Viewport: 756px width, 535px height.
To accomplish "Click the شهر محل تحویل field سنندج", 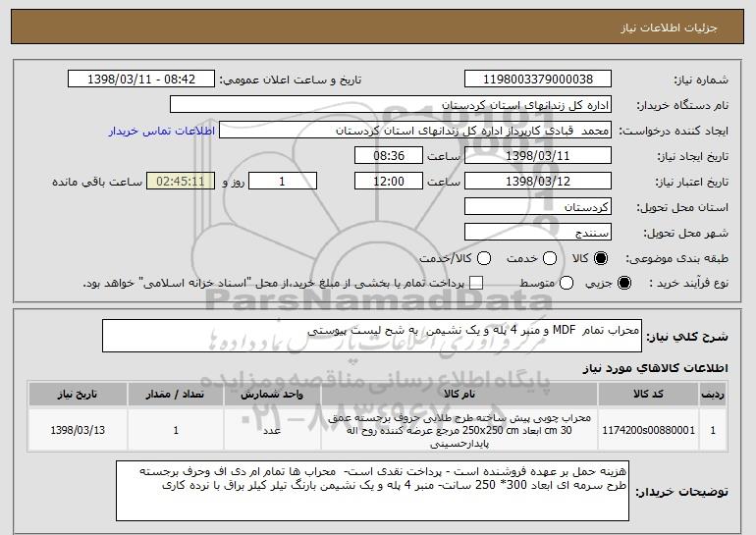I will pos(538,233).
